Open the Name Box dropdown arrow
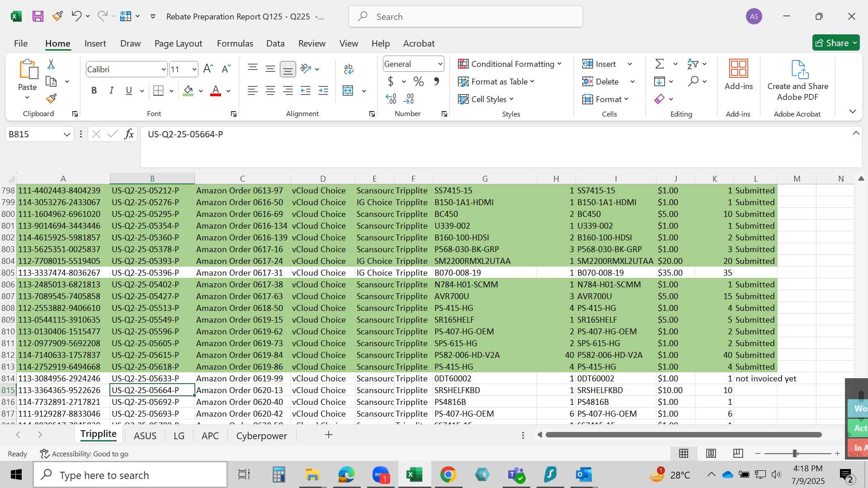This screenshot has width=868, height=488. pos(67,134)
